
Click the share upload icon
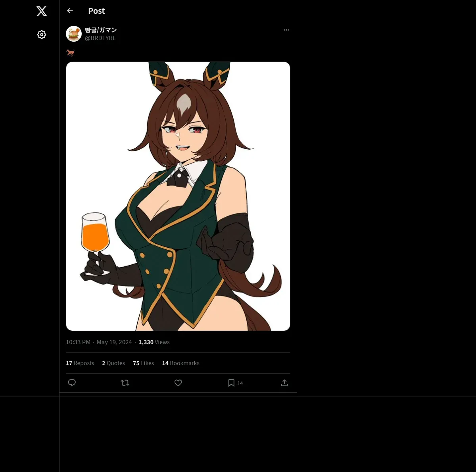pyautogui.click(x=284, y=383)
